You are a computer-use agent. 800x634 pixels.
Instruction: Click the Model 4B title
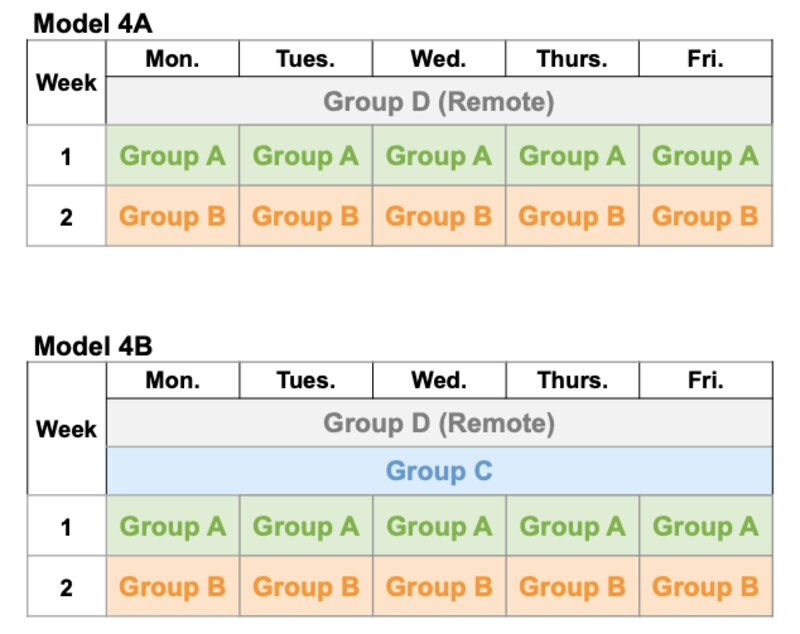tap(93, 346)
